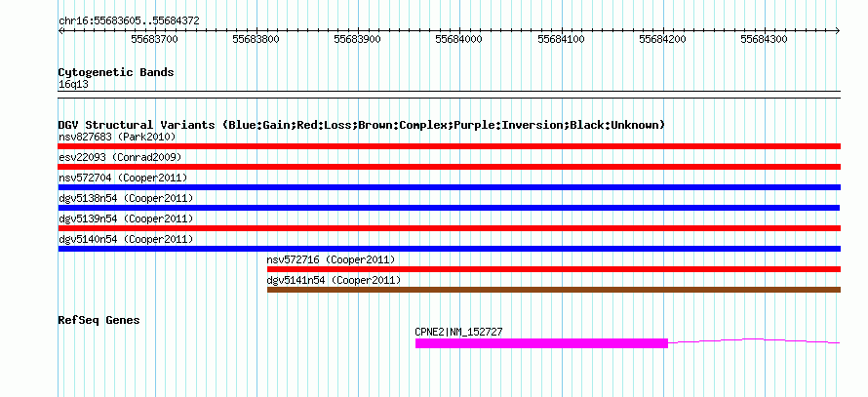
Task: Click the thin CPNE2 intron line
Action: pyautogui.click(x=754, y=341)
